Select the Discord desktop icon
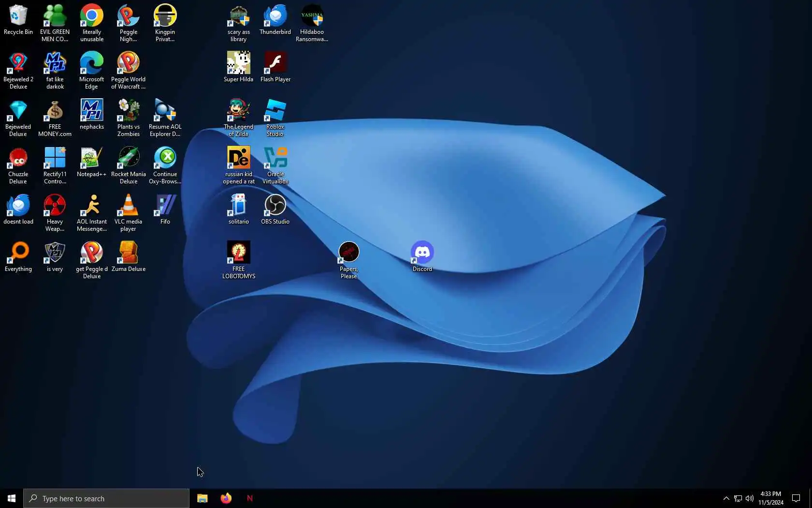This screenshot has width=812, height=508. tap(422, 257)
